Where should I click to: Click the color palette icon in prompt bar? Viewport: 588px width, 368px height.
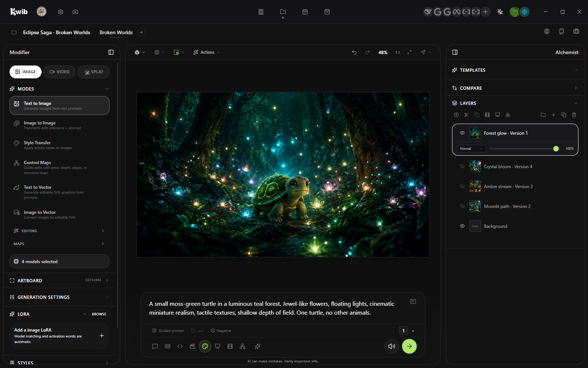click(205, 346)
